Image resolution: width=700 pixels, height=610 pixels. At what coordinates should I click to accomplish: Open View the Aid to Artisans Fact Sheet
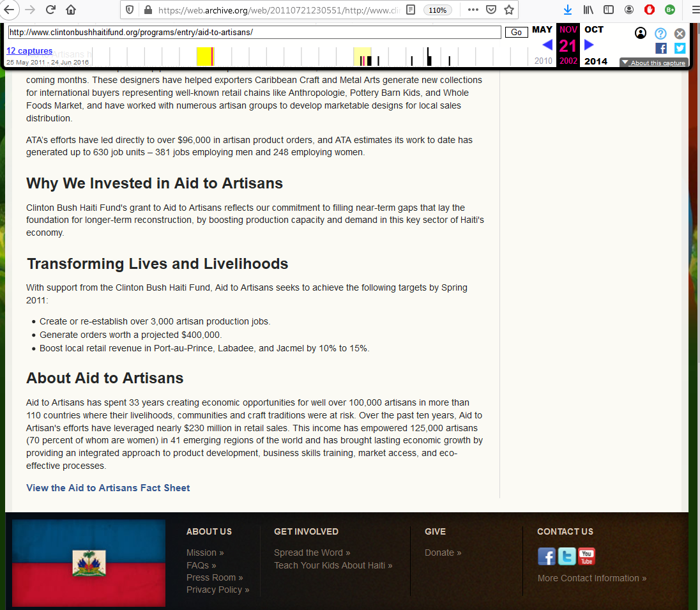(x=108, y=487)
